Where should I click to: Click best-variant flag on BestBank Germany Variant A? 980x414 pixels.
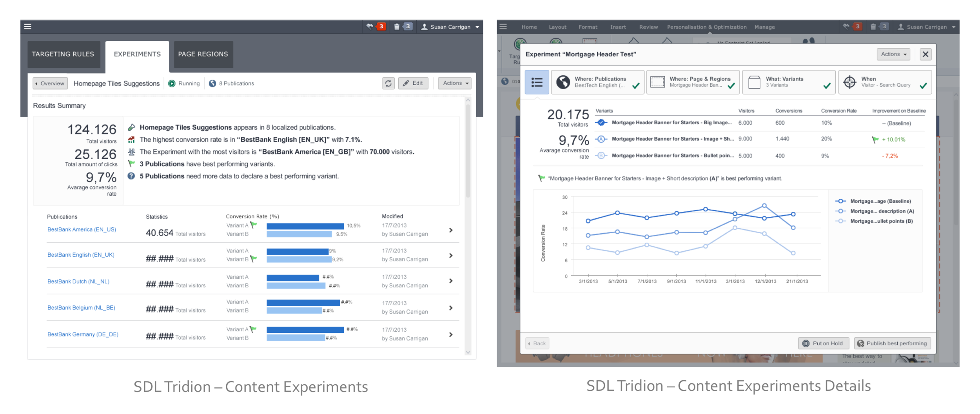254,329
